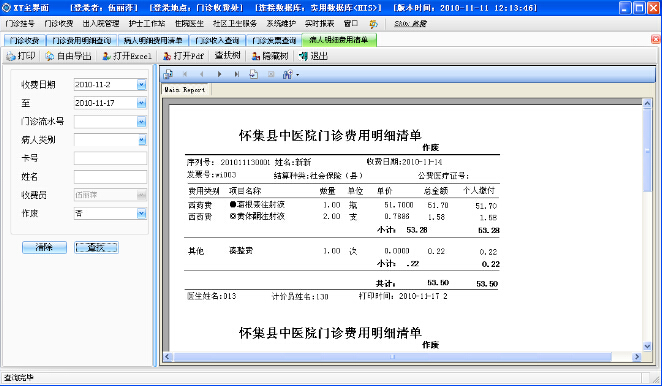Open the end date 至 dropdown

tap(141, 103)
